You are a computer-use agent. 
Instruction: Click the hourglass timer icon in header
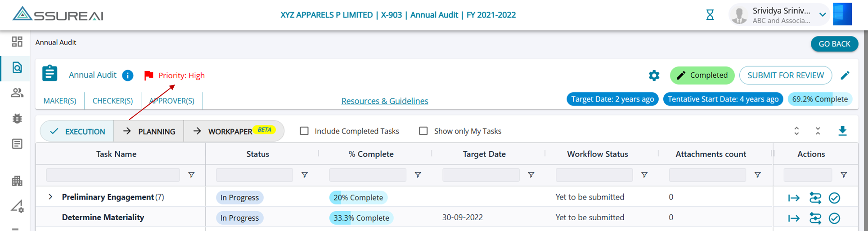(710, 15)
